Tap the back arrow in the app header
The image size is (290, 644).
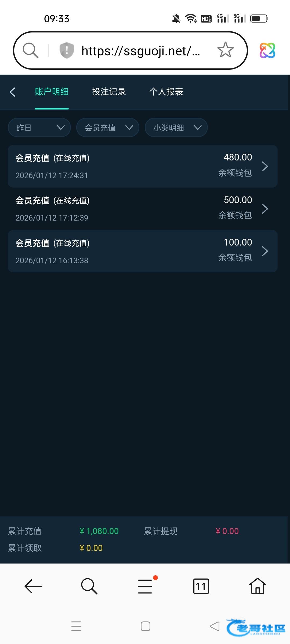tap(13, 92)
